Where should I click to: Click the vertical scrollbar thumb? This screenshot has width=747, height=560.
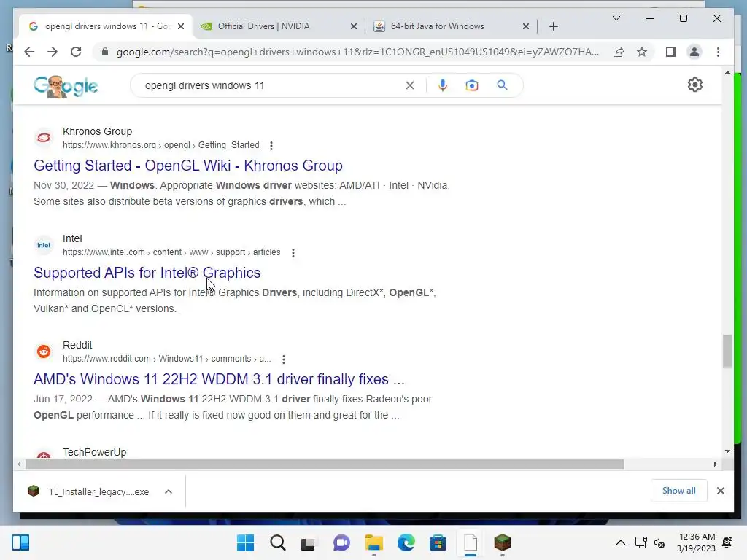click(727, 351)
